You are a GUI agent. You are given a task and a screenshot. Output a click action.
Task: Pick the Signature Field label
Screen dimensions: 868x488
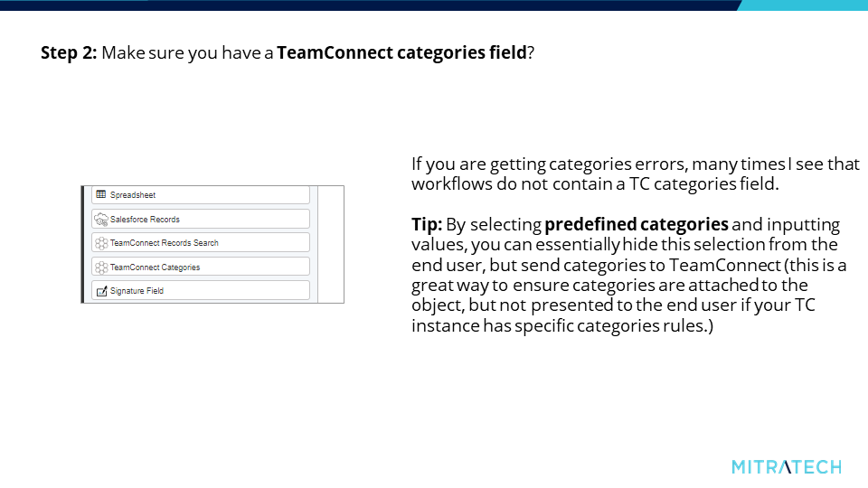137,290
